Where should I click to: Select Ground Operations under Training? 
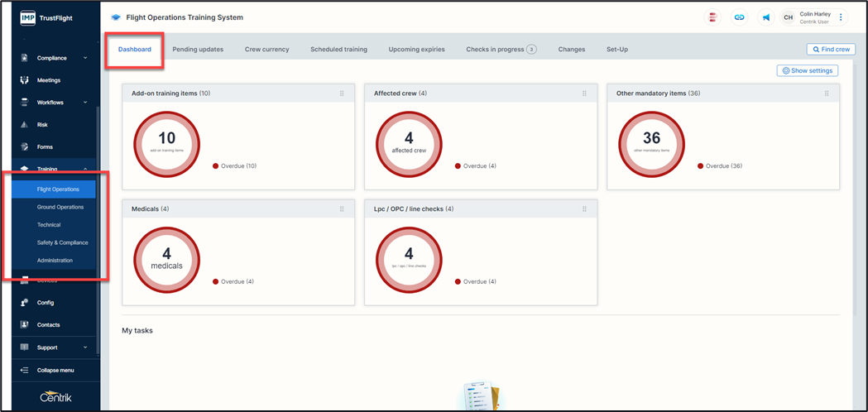click(x=60, y=207)
